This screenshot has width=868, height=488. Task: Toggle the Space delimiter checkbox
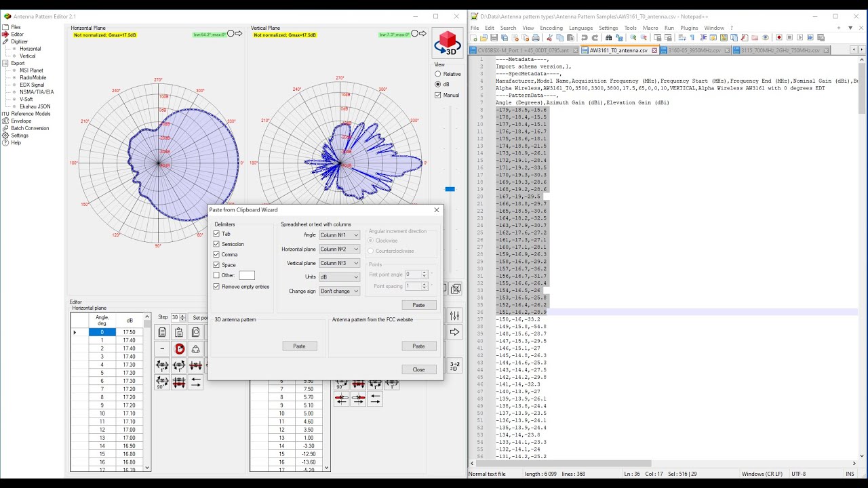tap(216, 265)
